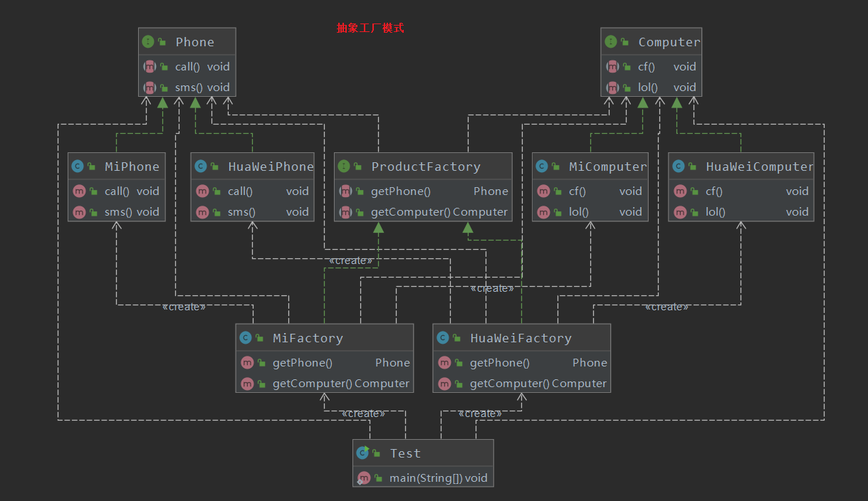Click getPhone() text in HuaWeiFactory node
868x501 pixels.
500,362
